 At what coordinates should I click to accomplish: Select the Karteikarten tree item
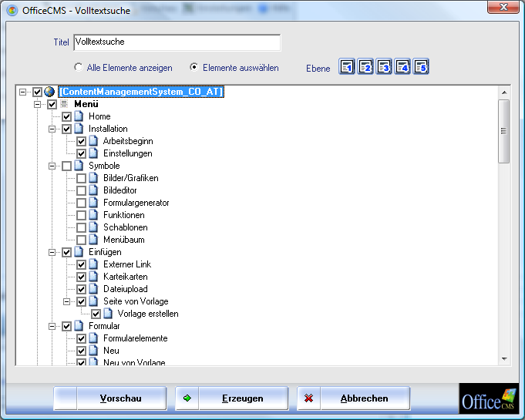pyautogui.click(x=125, y=277)
